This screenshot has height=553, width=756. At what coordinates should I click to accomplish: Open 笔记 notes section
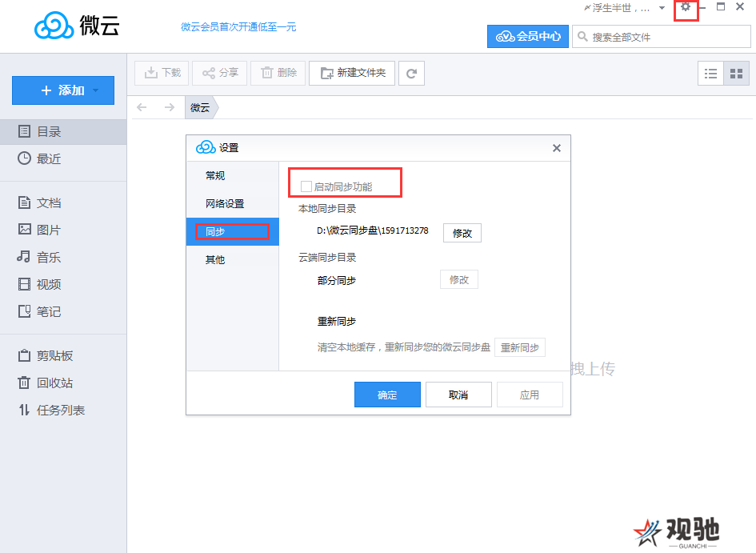(x=63, y=311)
